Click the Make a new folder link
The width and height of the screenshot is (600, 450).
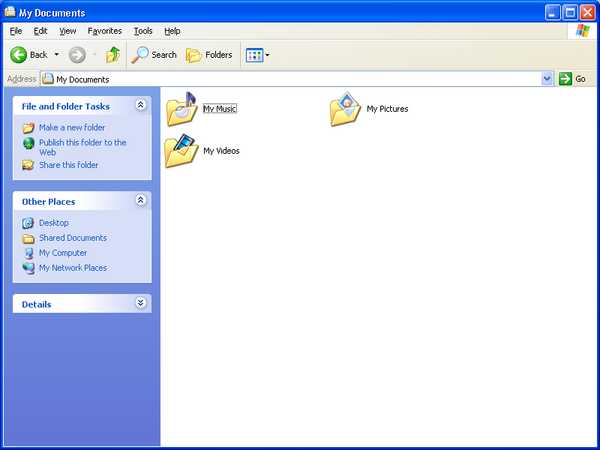[x=72, y=127]
